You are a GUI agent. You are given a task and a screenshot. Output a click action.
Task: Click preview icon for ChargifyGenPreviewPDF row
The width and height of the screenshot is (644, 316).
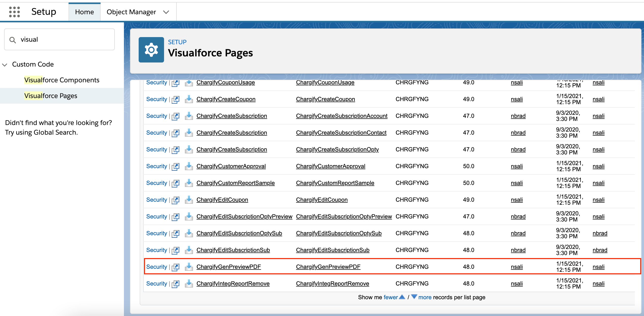coord(175,267)
